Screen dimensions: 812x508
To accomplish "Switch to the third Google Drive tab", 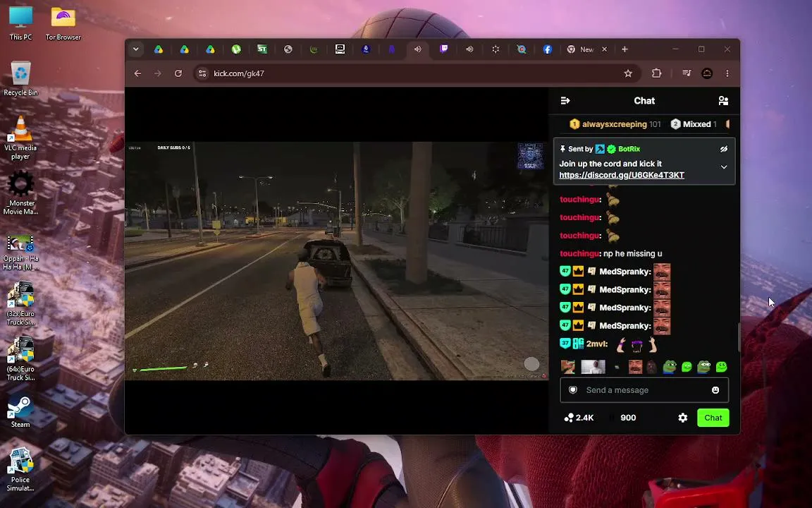I will tap(210, 49).
